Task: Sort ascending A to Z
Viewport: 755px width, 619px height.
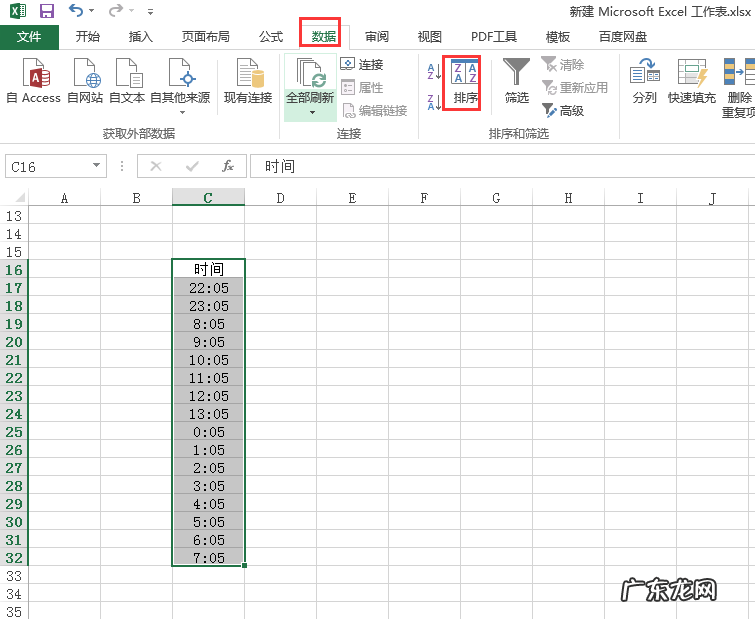Action: tap(434, 72)
